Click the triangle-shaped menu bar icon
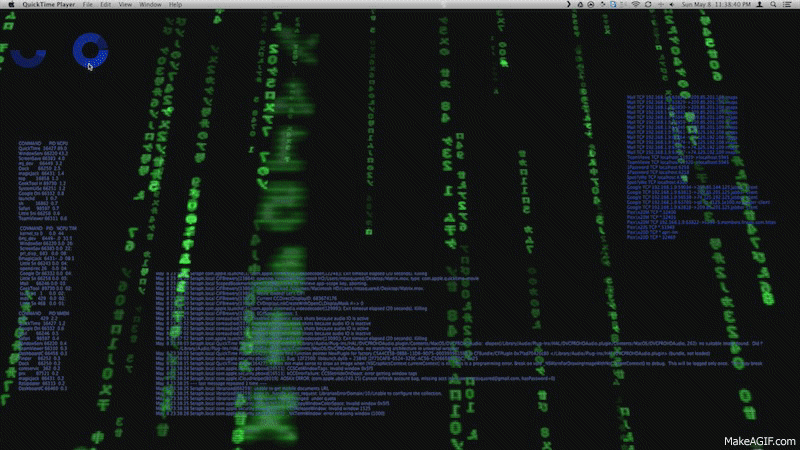The image size is (800, 450). coord(580,5)
